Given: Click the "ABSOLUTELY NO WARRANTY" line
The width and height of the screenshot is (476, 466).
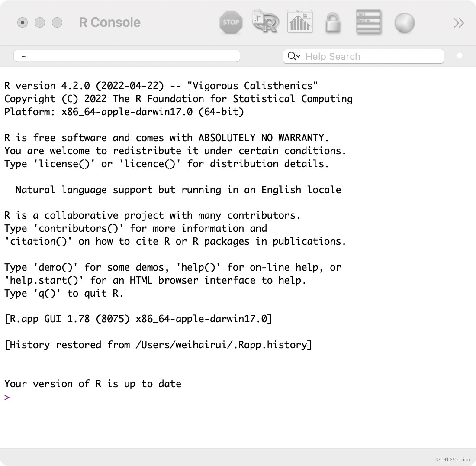Looking at the screenshot, I should pyautogui.click(x=167, y=138).
